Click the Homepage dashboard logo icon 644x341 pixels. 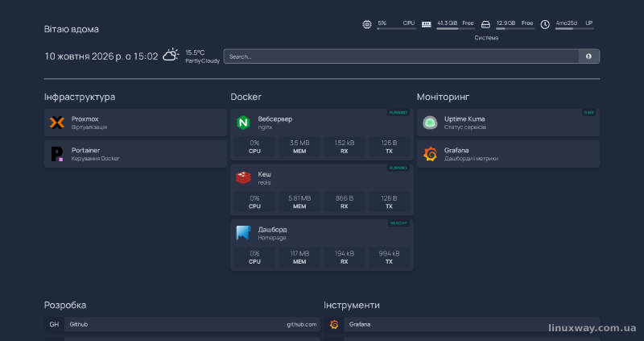(x=243, y=233)
